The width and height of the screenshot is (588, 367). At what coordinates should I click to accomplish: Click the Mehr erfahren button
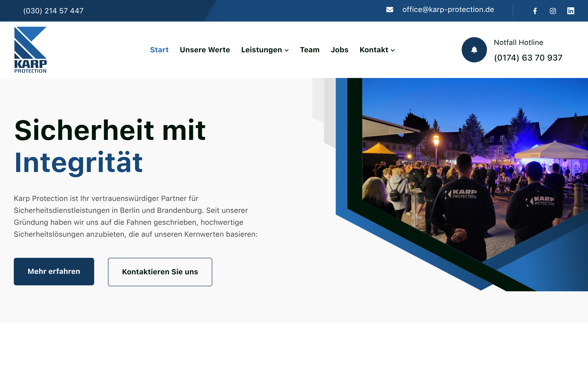coord(54,271)
